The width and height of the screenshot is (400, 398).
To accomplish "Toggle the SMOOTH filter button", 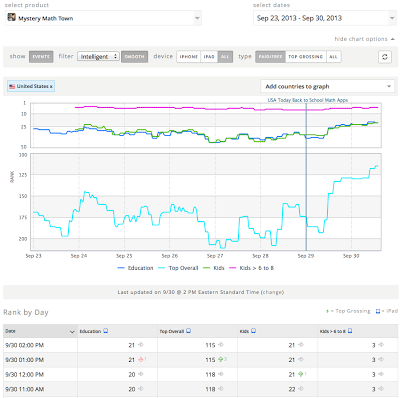I will pyautogui.click(x=134, y=57).
